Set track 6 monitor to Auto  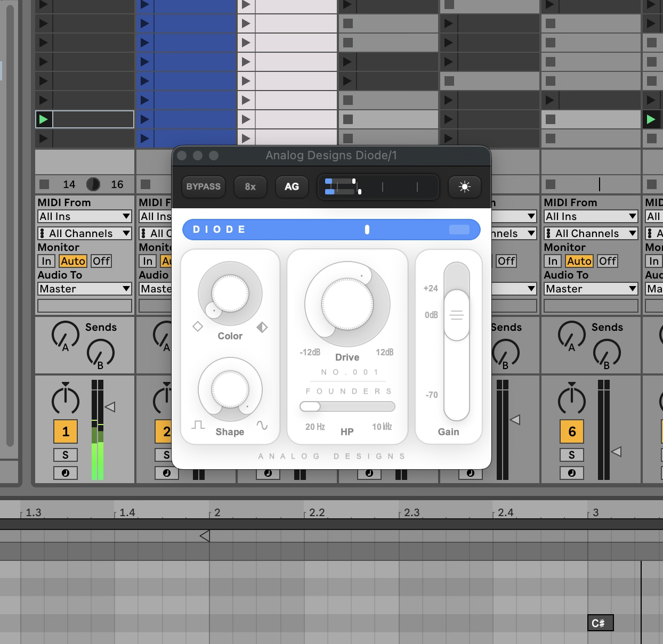(579, 261)
